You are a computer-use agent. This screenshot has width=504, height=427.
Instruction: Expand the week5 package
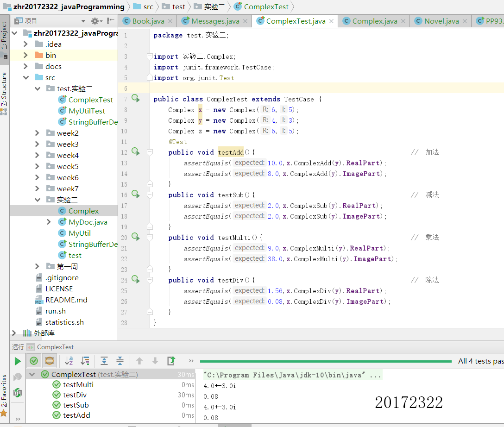[37, 166]
